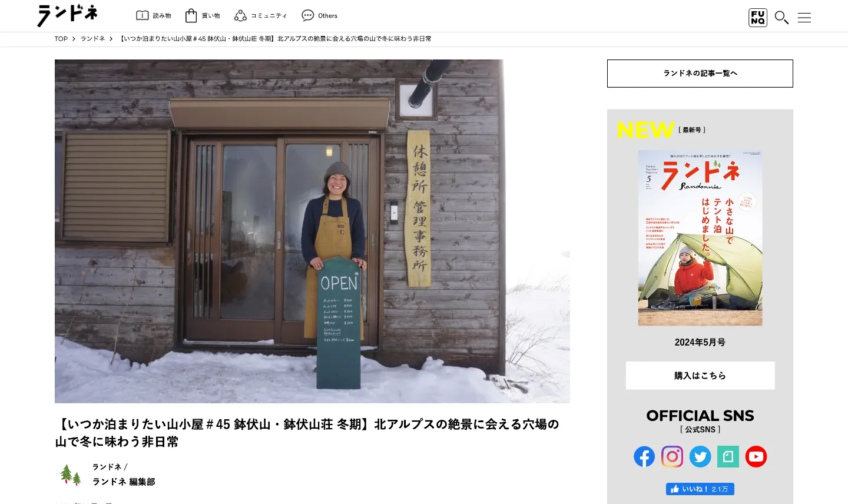848x504 pixels.
Task: Open the 買い物 menu
Action: pyautogui.click(x=203, y=16)
